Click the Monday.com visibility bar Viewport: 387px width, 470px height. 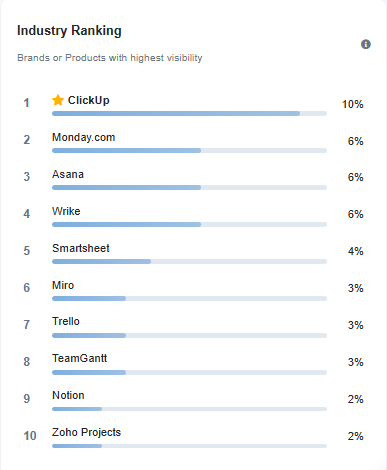coord(189,151)
